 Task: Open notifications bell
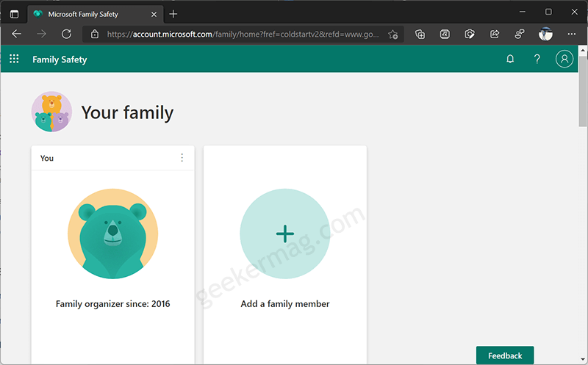tap(510, 59)
